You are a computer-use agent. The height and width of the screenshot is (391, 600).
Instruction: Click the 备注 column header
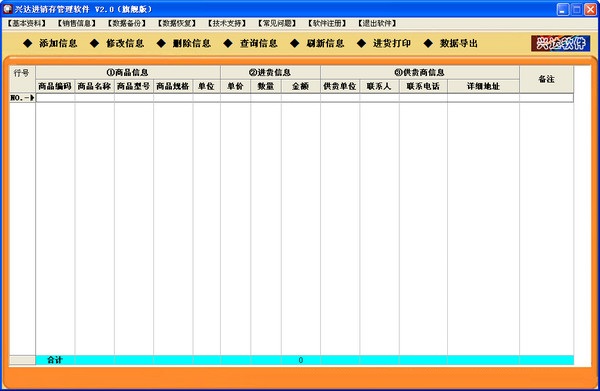click(x=546, y=79)
